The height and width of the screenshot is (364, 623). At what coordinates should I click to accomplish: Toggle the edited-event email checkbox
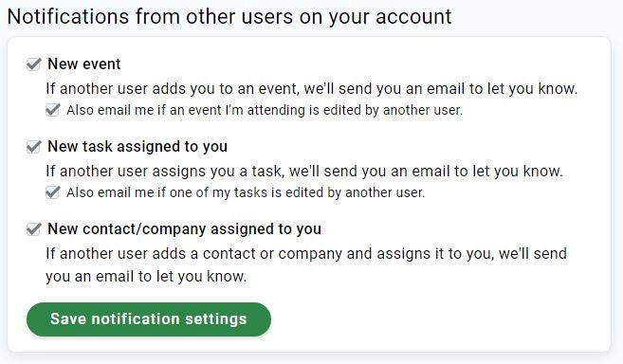point(52,110)
